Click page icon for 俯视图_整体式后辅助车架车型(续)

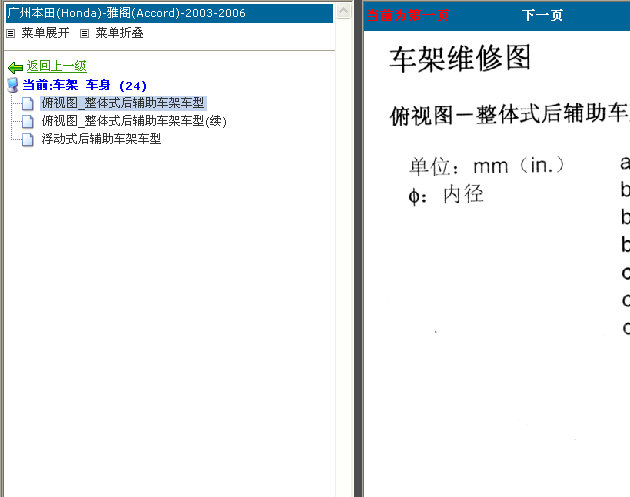pyautogui.click(x=27, y=121)
